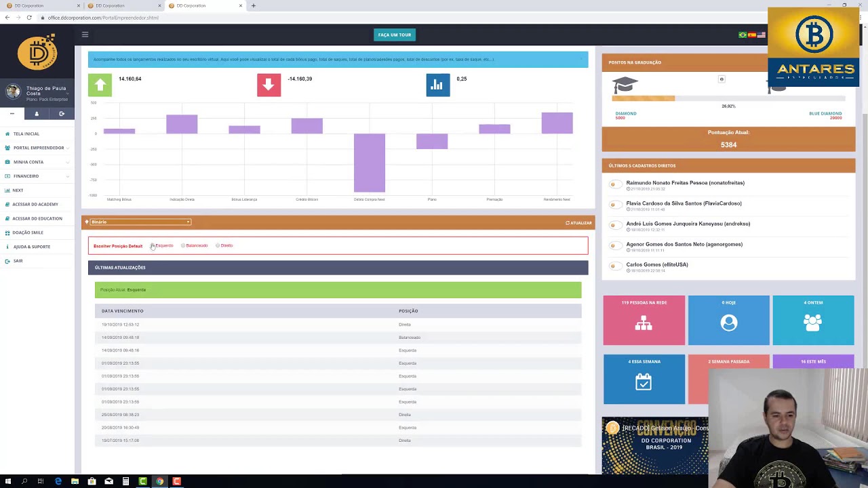Open Acessar DD Academy

(35, 204)
